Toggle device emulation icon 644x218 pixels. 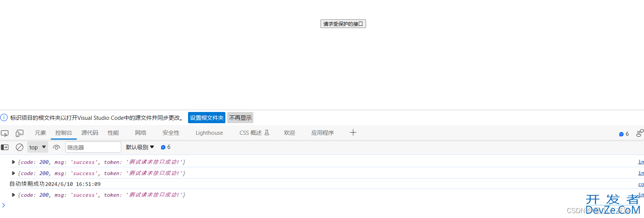(x=19, y=133)
